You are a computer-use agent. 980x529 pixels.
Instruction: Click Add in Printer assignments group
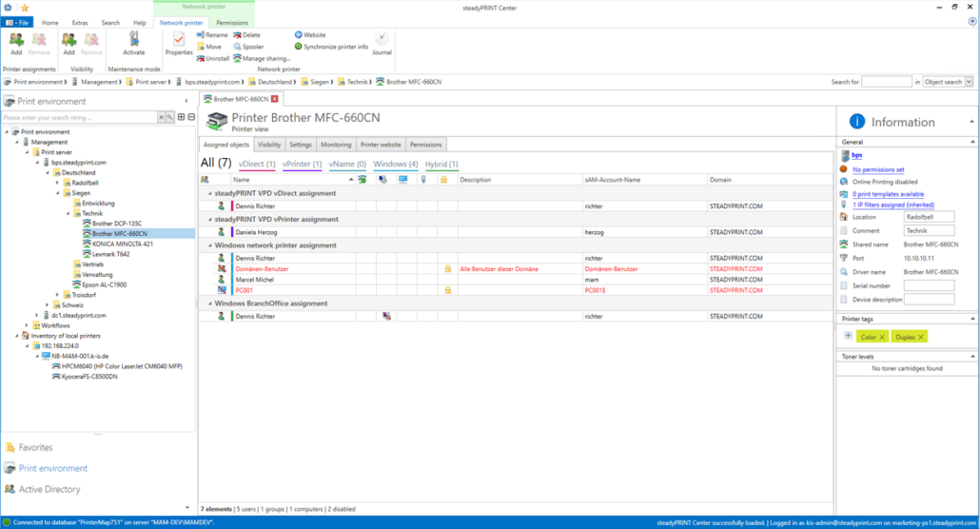point(16,44)
